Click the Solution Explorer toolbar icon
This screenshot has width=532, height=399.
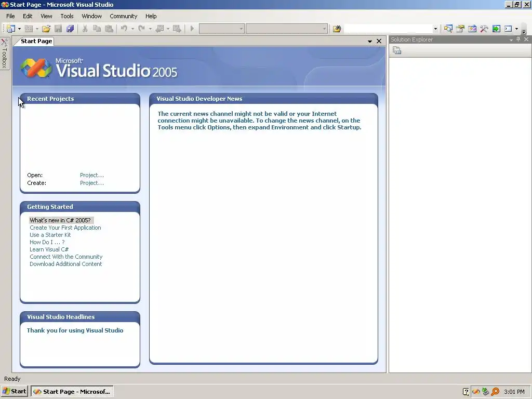point(448,29)
